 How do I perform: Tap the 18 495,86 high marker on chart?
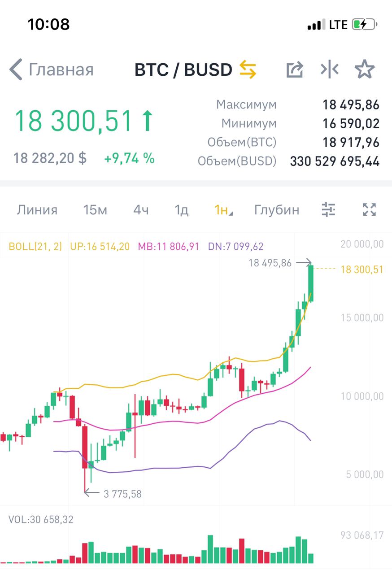coord(270,263)
